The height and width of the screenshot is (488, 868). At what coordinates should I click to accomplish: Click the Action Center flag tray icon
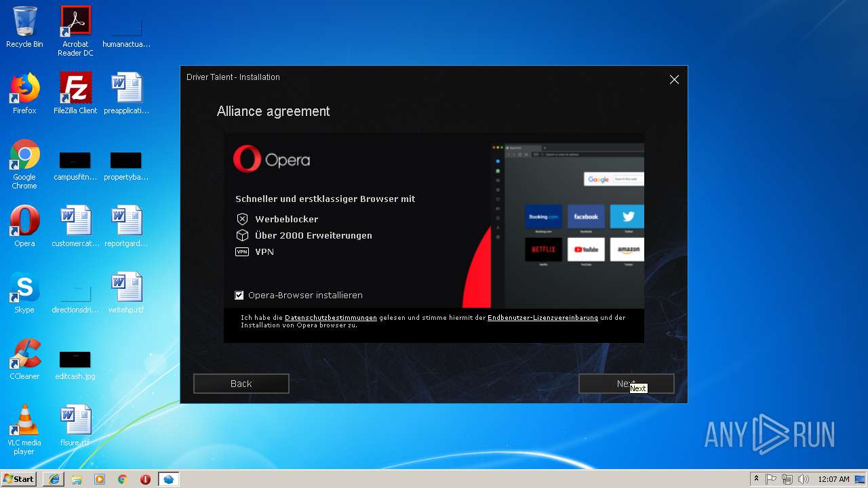point(771,479)
